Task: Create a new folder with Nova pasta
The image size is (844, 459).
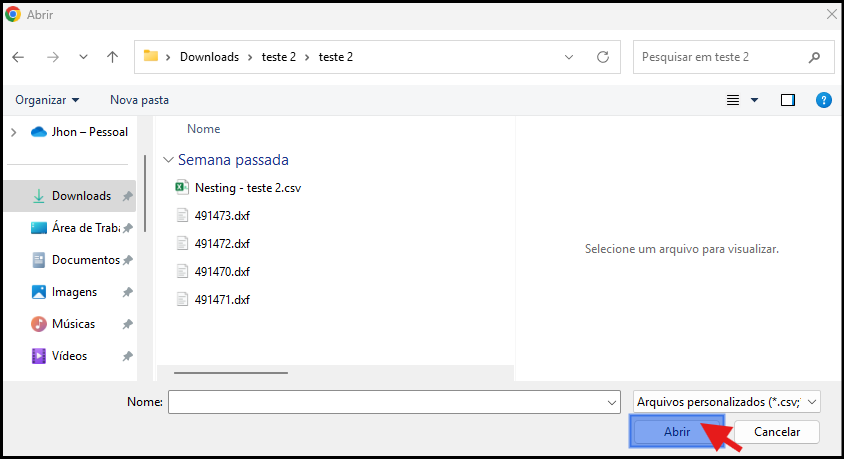Action: click(x=139, y=100)
